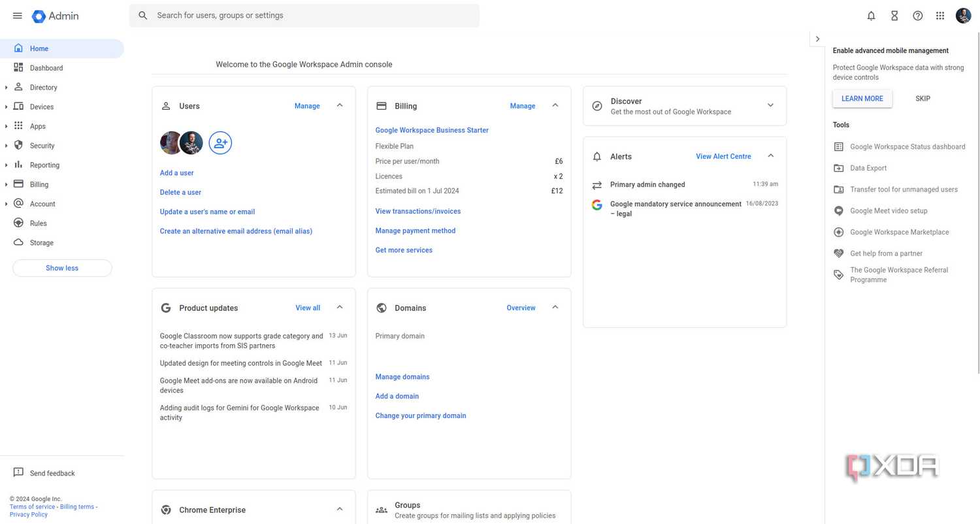
Task: Open notifications bell in top bar
Action: pos(871,16)
